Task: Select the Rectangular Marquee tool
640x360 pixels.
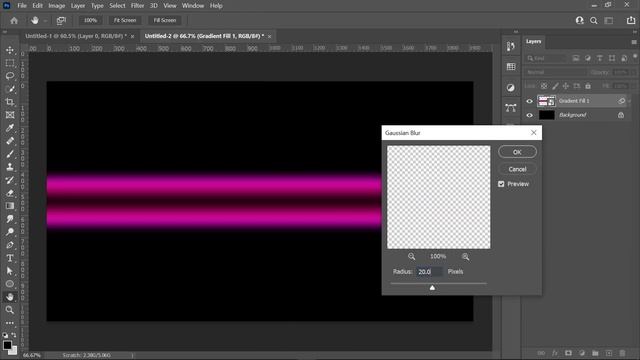Action: pyautogui.click(x=10, y=63)
